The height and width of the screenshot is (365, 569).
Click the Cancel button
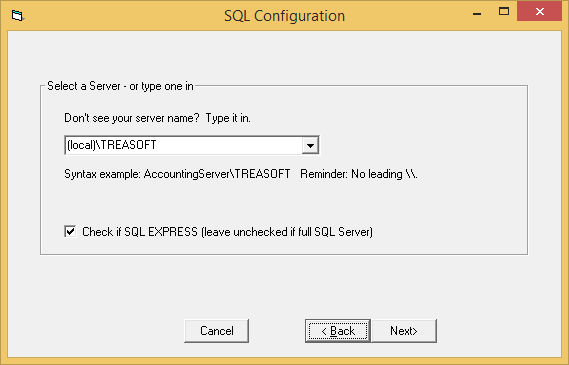[x=217, y=331]
